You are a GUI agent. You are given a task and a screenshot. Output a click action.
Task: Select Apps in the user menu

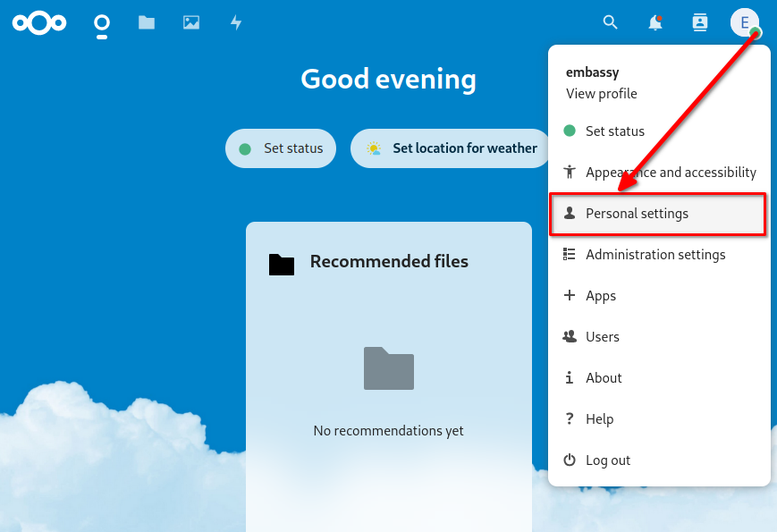pyautogui.click(x=601, y=296)
